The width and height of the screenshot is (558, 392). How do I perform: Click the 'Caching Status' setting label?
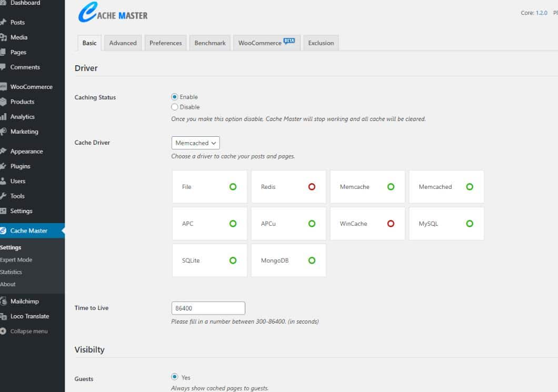tap(95, 97)
